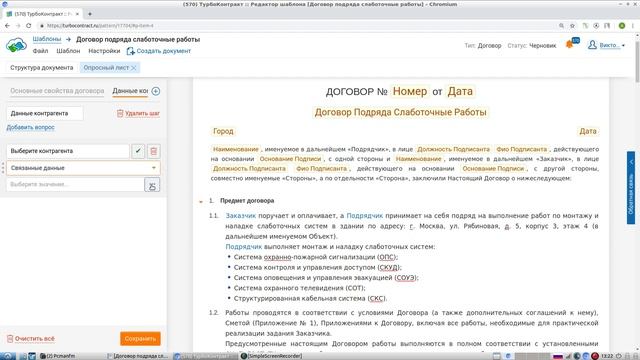
Task: Click the first Подрядчик link in clause 1.1
Action: (x=364, y=216)
